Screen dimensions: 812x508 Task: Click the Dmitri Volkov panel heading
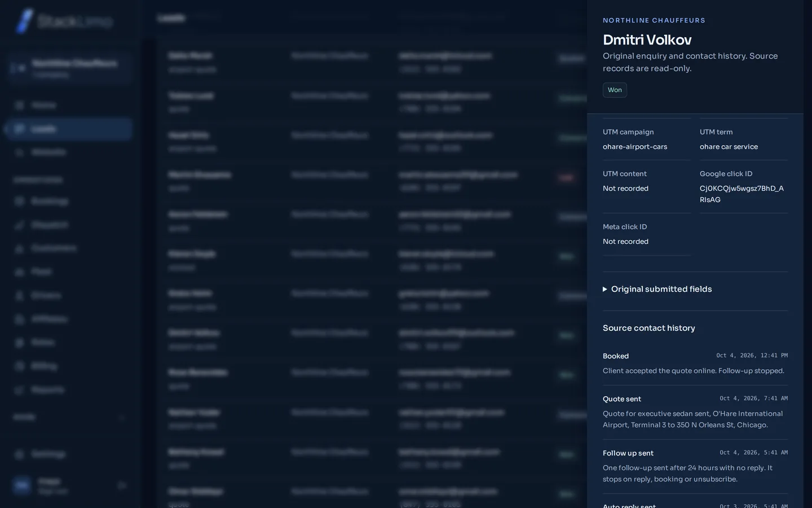click(647, 40)
